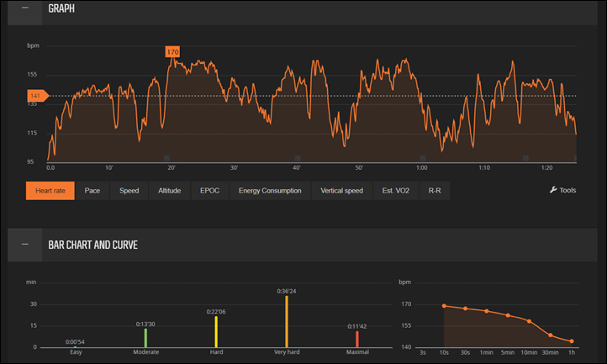Click the 30s point on the curve
607x364 pixels.
tap(465, 309)
